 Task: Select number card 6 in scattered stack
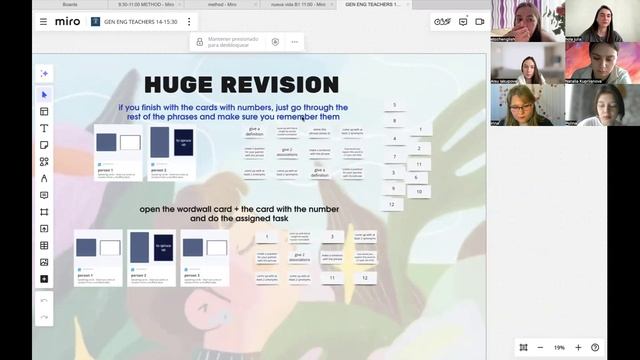[416, 178]
